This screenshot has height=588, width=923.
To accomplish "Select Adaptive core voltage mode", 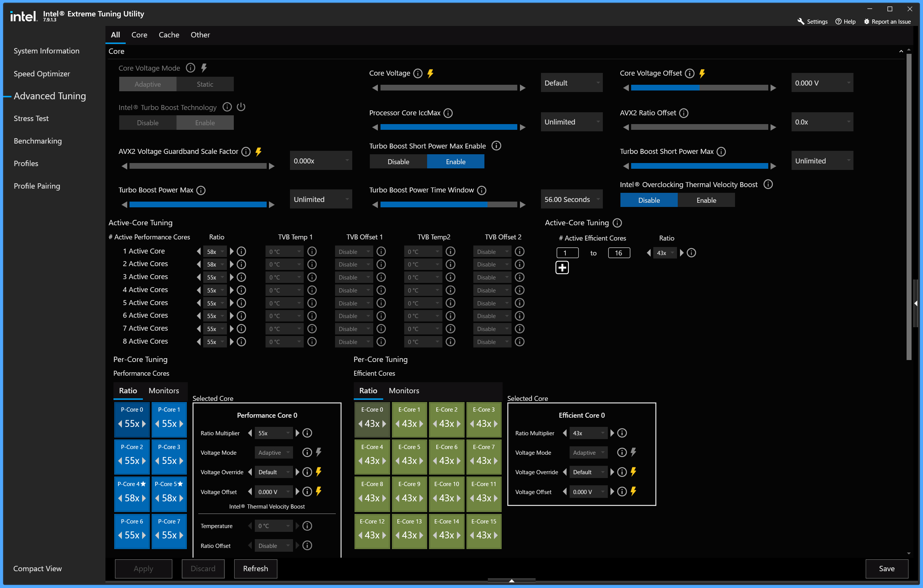I will (147, 84).
